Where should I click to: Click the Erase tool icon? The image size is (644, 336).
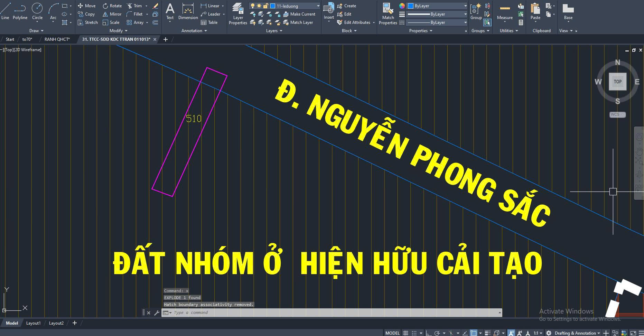point(156,6)
